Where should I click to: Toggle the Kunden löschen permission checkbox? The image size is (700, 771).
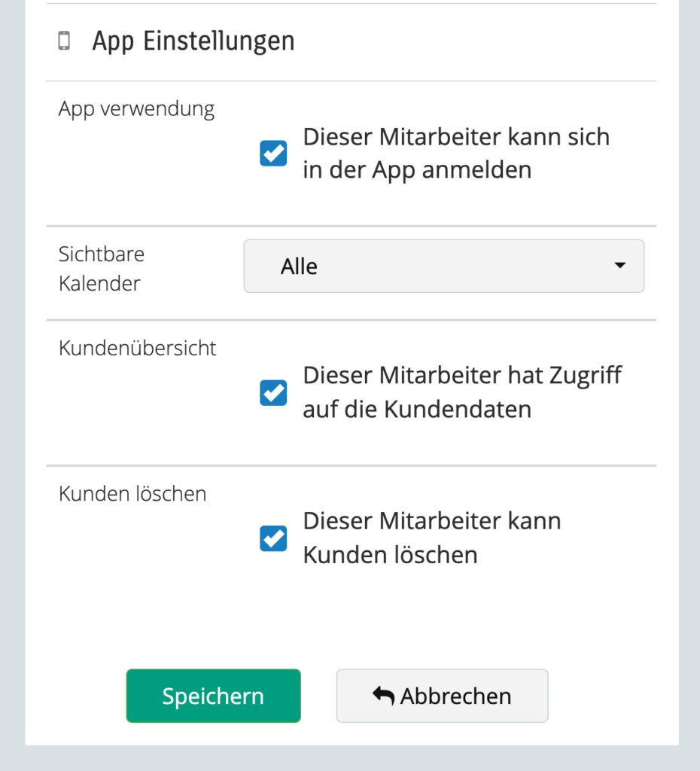tap(273, 538)
